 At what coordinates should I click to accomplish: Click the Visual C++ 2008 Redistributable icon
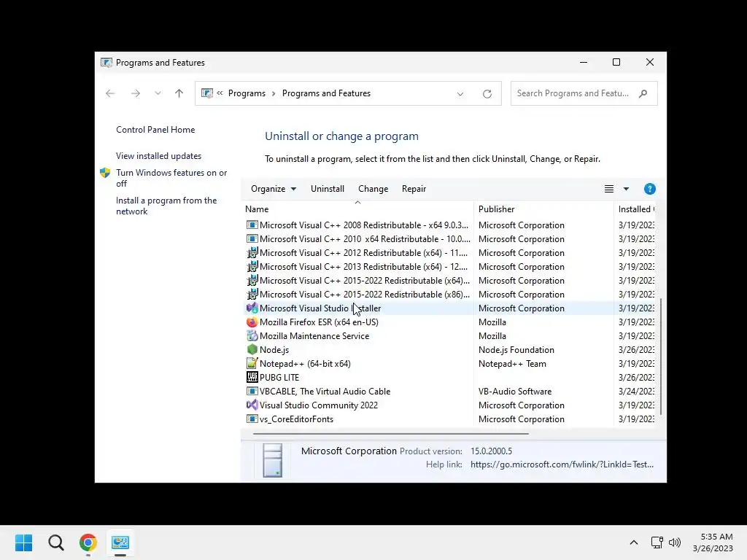pyautogui.click(x=252, y=225)
